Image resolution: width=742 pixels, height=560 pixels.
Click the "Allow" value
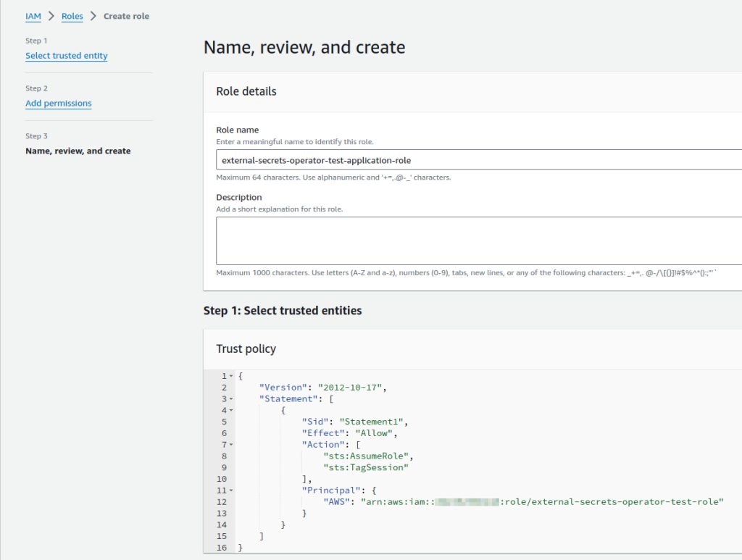click(374, 433)
